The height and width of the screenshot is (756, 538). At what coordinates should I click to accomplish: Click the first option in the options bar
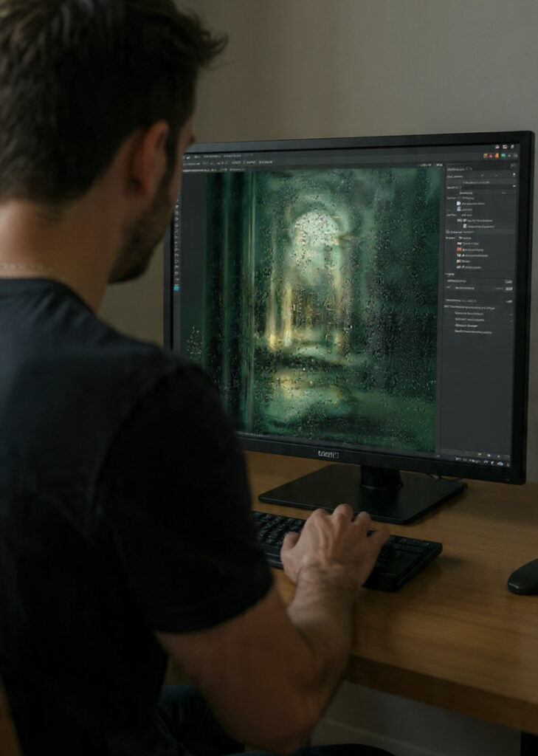tap(190, 162)
